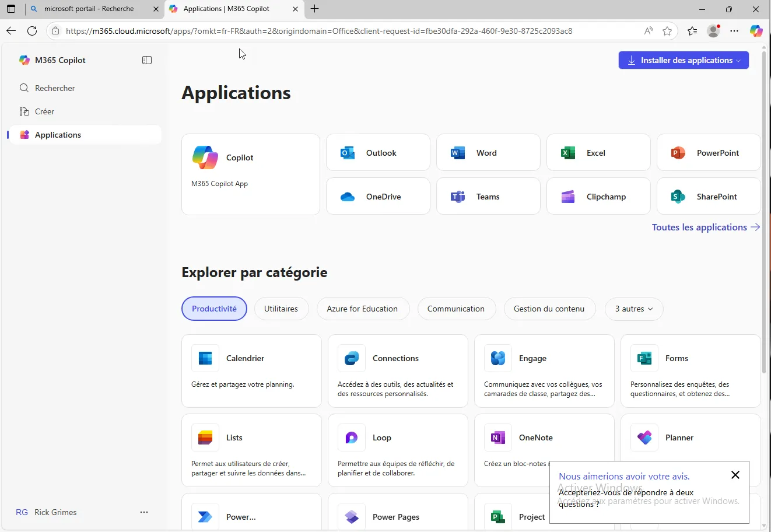Image resolution: width=771 pixels, height=532 pixels.
Task: Toggle the M365 Copilot sidebar panel
Action: click(147, 60)
